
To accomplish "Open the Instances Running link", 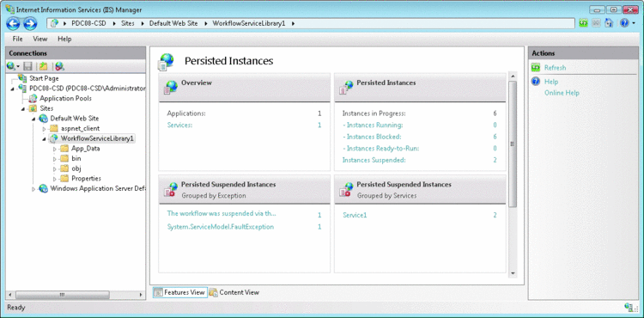I will click(x=373, y=125).
